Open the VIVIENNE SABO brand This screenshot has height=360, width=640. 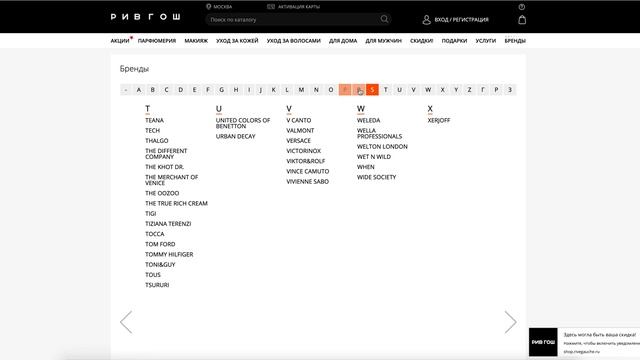[x=307, y=182]
